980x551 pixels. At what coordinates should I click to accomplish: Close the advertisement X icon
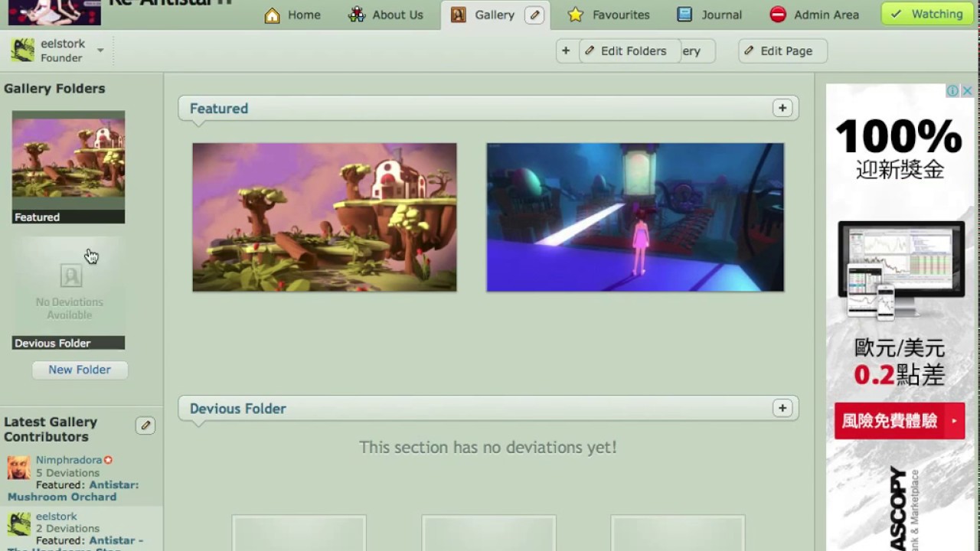pyautogui.click(x=967, y=91)
